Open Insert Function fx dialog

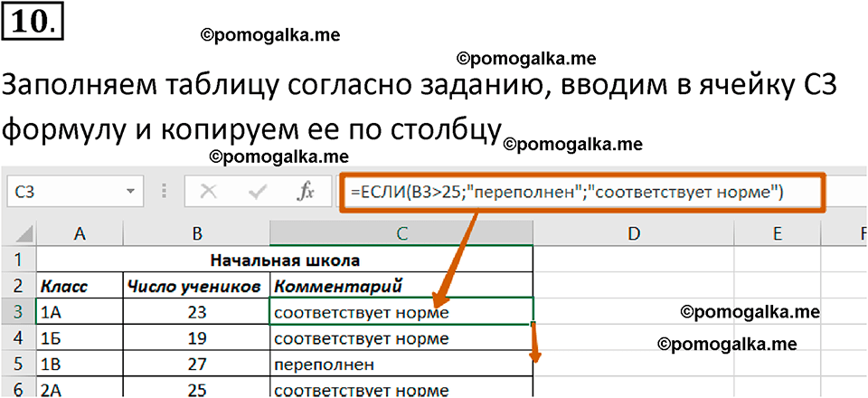pos(305,192)
